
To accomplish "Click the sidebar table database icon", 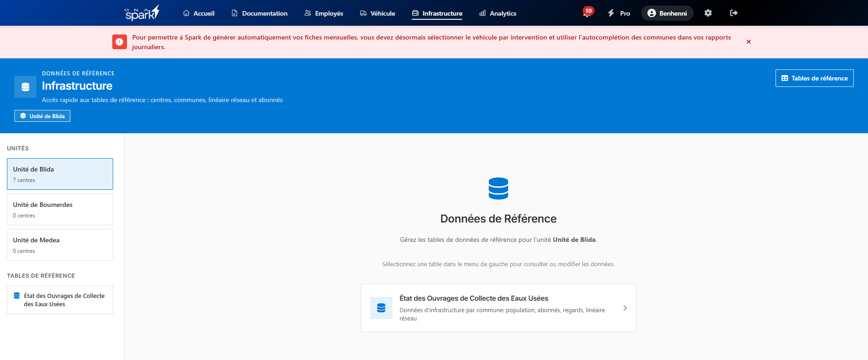I will click(17, 296).
